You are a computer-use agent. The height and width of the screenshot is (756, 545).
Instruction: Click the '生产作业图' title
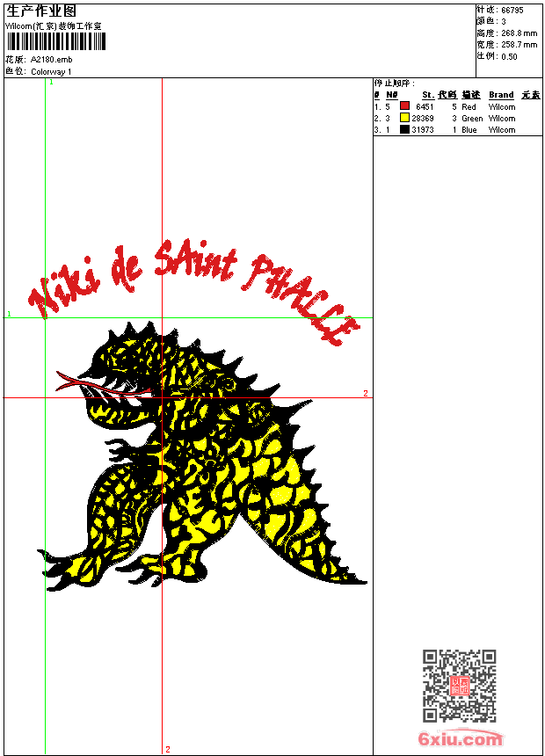coord(41,11)
